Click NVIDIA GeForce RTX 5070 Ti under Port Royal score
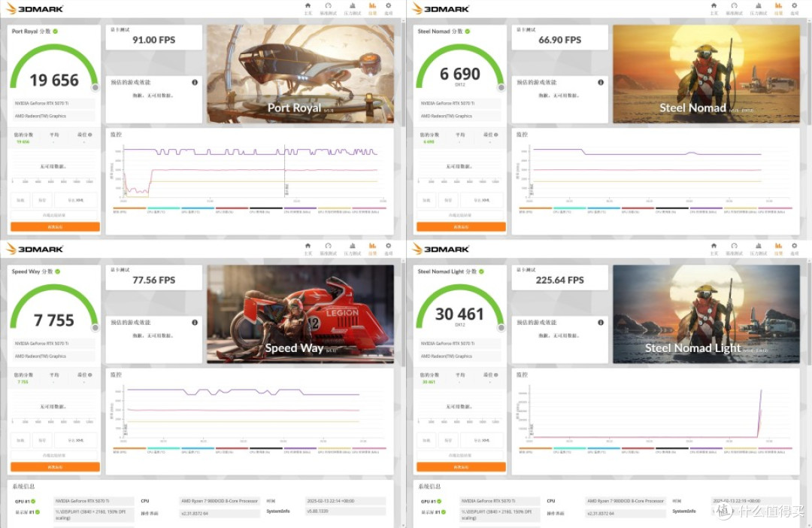 54,104
